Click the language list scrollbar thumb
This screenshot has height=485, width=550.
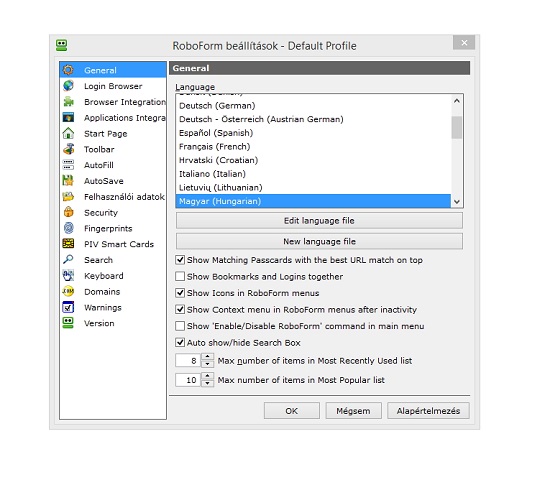pos(456,128)
